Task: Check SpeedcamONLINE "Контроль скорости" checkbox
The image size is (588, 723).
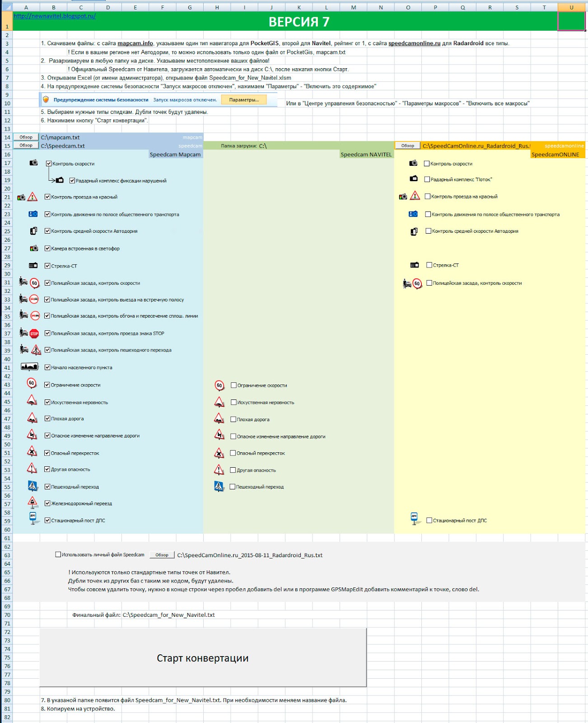Action: 427,164
